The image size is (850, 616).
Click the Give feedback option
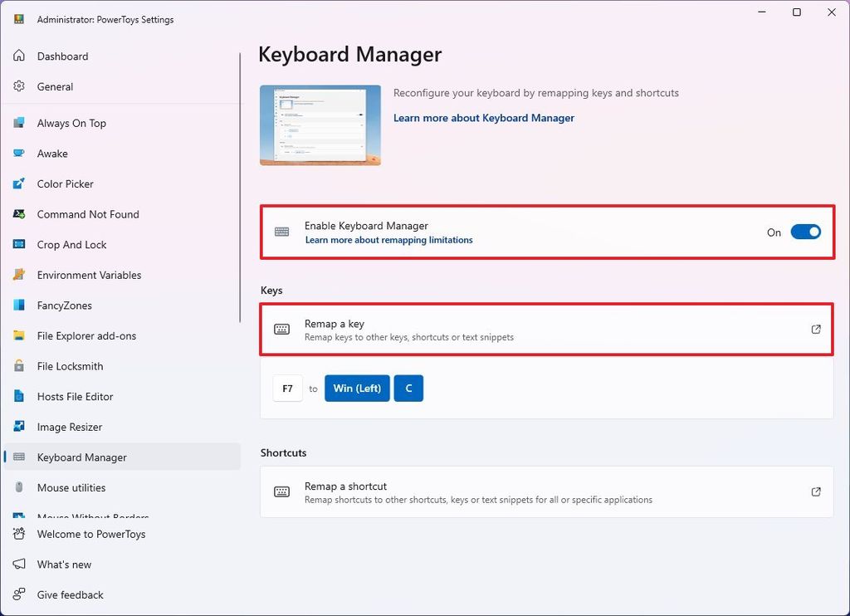pyautogui.click(x=70, y=594)
